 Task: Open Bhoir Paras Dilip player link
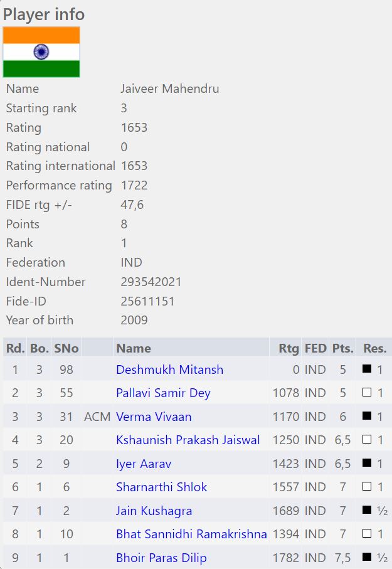click(x=161, y=558)
